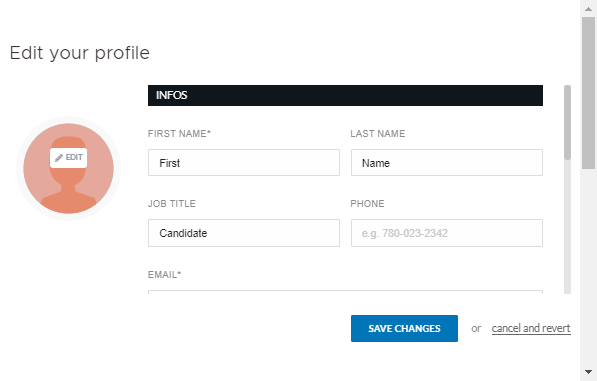Click the PHONE label above the field
This screenshot has width=597, height=381.
[x=367, y=204]
